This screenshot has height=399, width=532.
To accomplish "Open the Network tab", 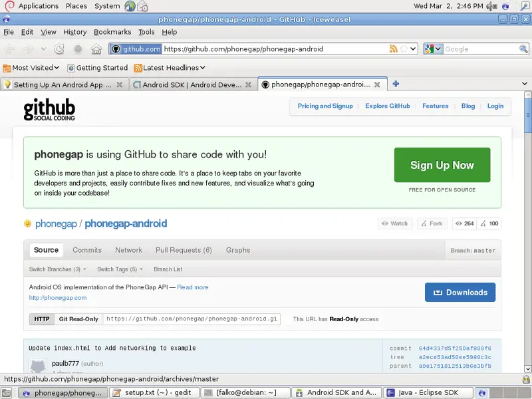I will click(x=128, y=250).
